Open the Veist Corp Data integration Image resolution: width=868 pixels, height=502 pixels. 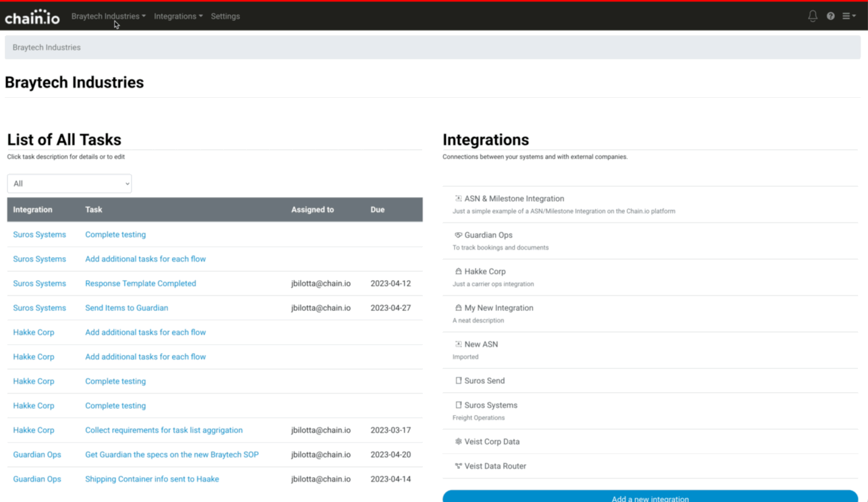pyautogui.click(x=492, y=441)
